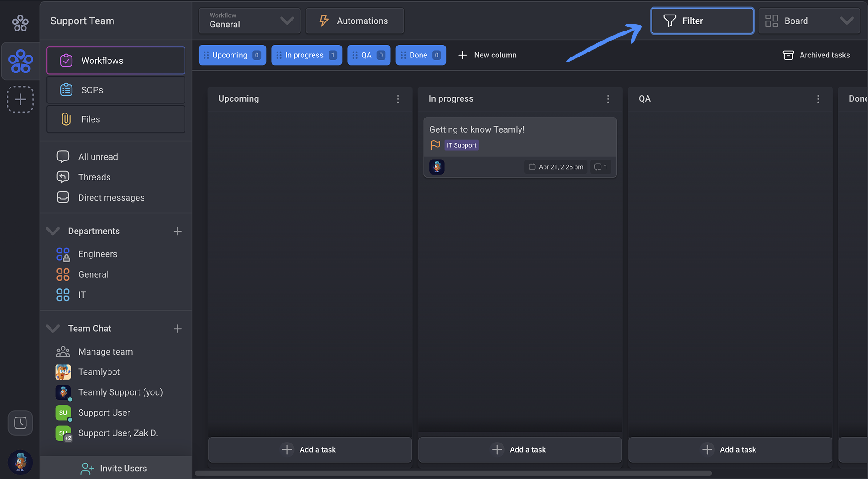Open the user profile avatar at bottom left
868x479 pixels.
21,462
